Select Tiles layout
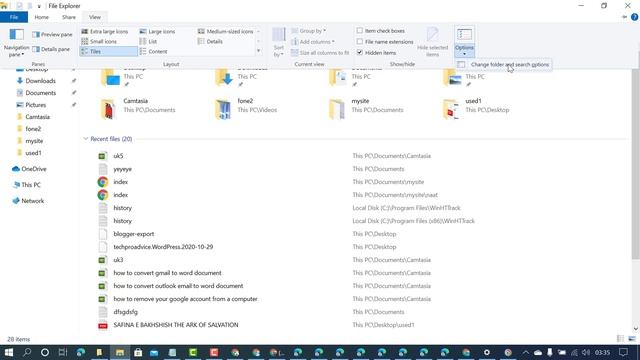This screenshot has height=360, width=640. point(109,51)
